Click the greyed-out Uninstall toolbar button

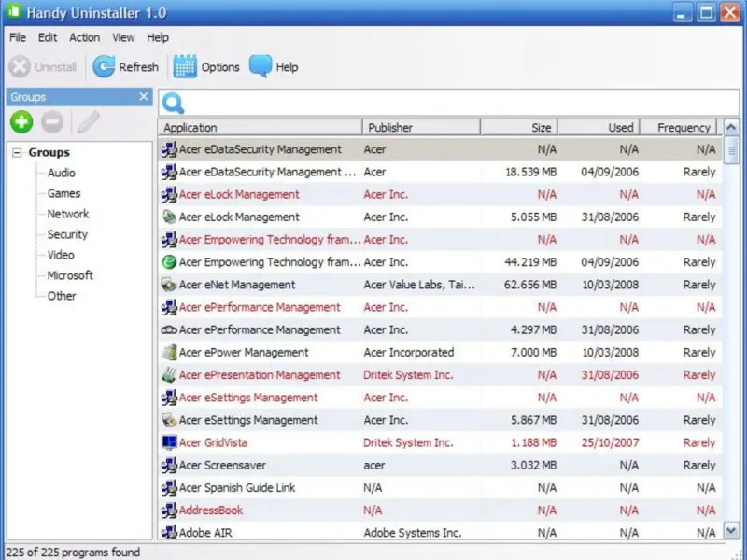(42, 66)
